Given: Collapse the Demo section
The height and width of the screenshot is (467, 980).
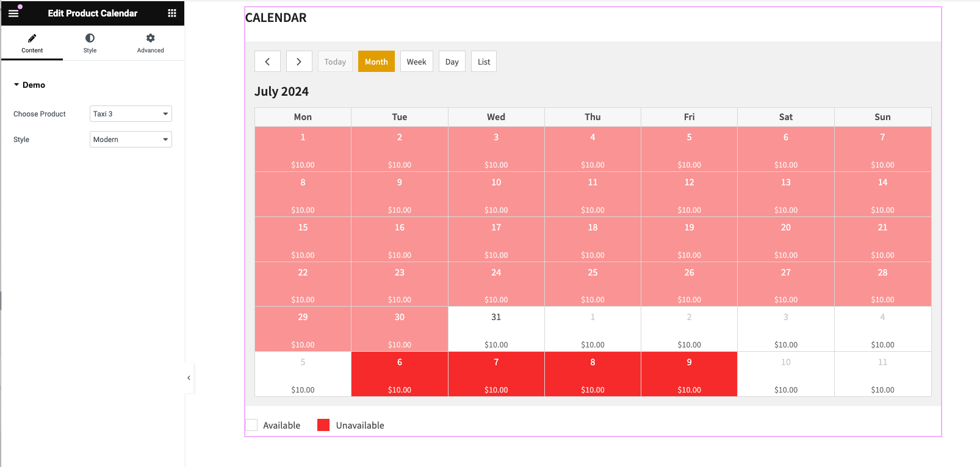Looking at the screenshot, I should (29, 85).
